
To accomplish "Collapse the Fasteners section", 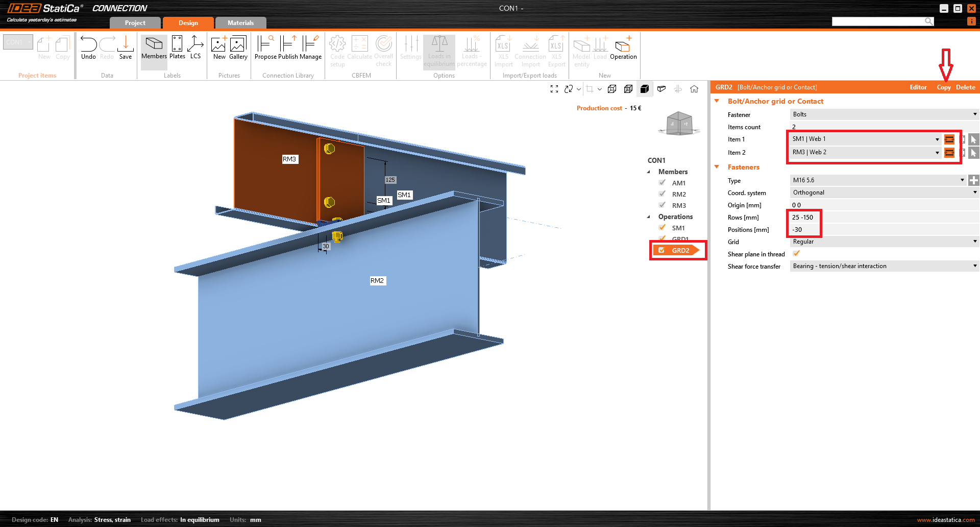I will (x=717, y=167).
